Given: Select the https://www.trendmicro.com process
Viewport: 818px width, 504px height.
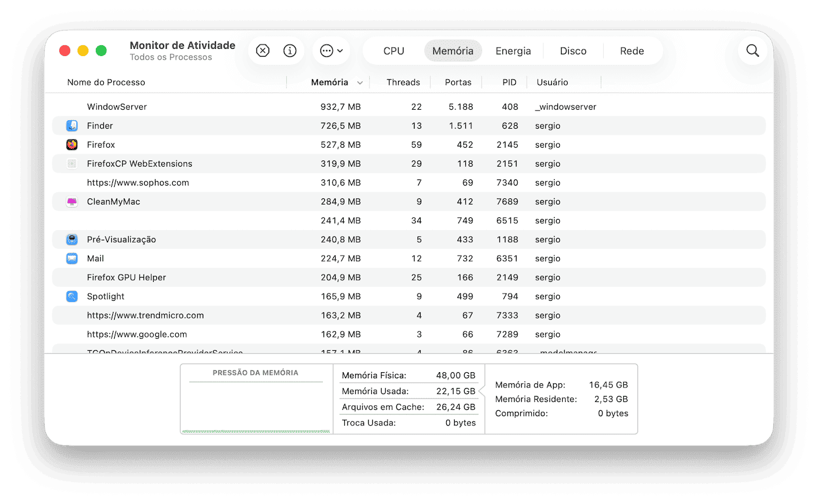Looking at the screenshot, I should point(145,315).
